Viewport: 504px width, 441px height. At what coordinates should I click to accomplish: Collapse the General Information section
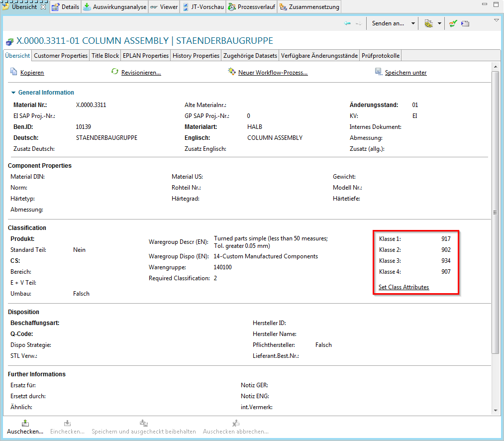pyautogui.click(x=13, y=93)
